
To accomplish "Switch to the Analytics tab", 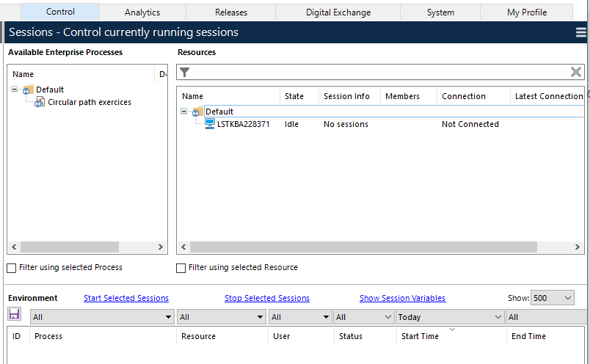I will click(142, 12).
